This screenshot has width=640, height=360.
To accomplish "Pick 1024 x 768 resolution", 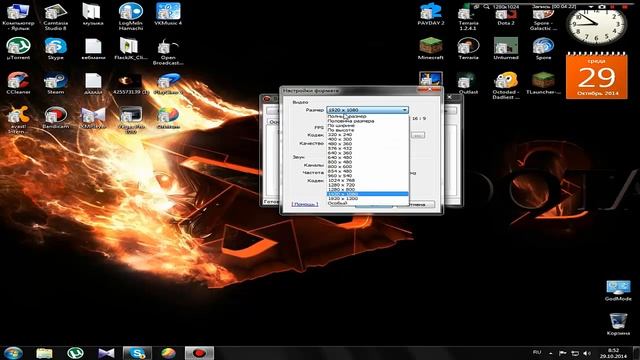I will click(368, 180).
